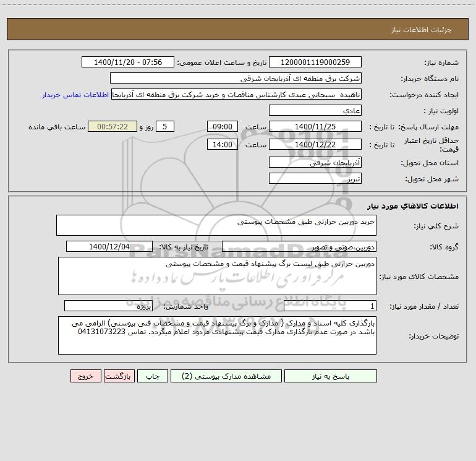Click buyer name field شرکت برق منطقه ای آذربایجان شرقی
This screenshot has height=461, width=476.
(x=236, y=78)
